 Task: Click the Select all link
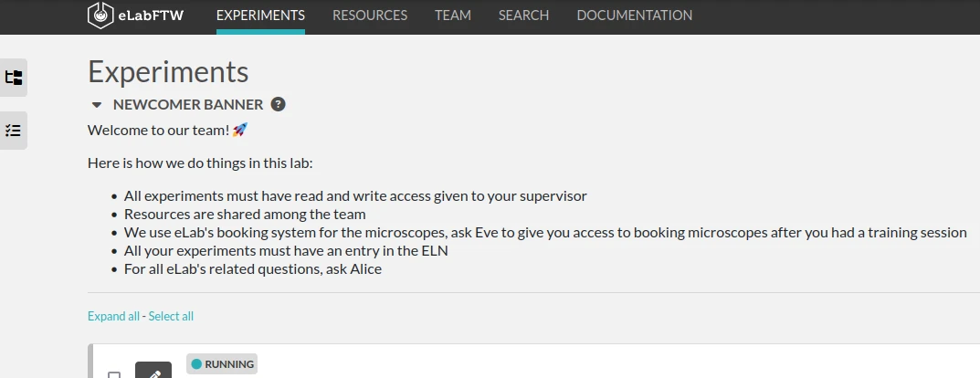[x=171, y=316]
